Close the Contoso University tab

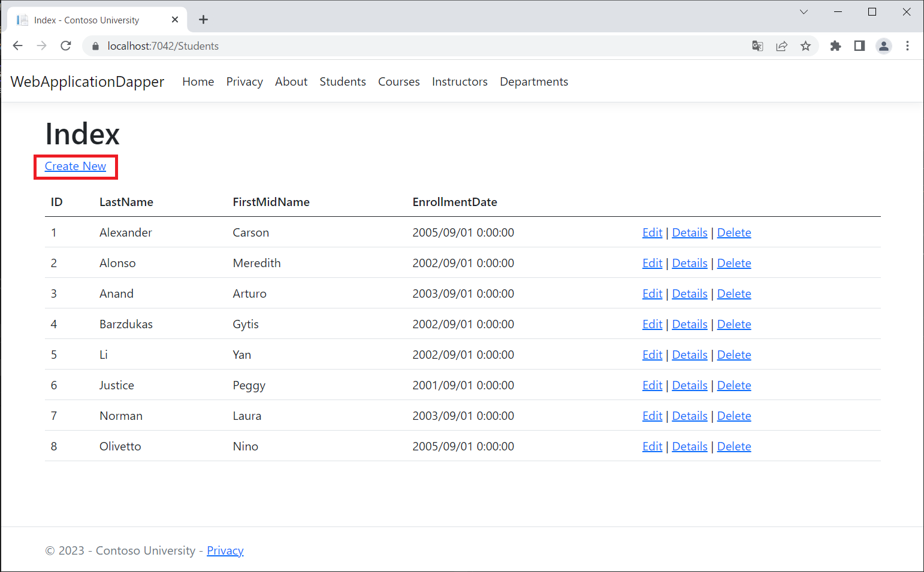(175, 20)
